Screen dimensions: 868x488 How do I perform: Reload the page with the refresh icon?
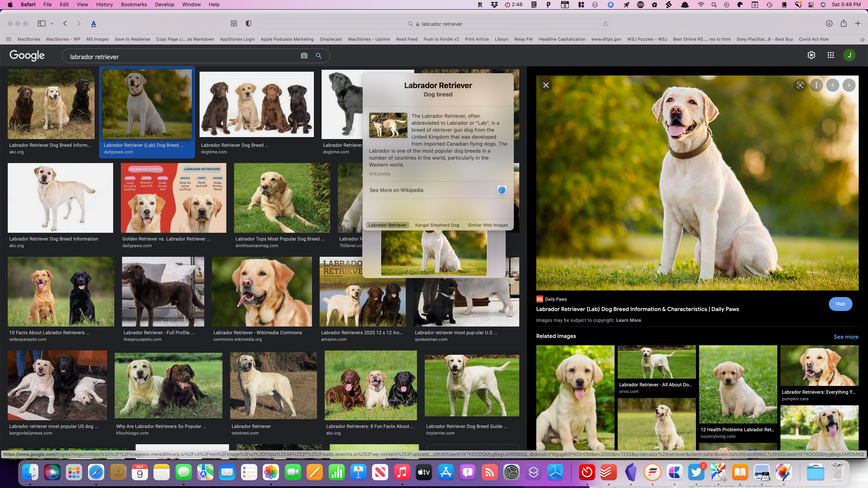606,24
